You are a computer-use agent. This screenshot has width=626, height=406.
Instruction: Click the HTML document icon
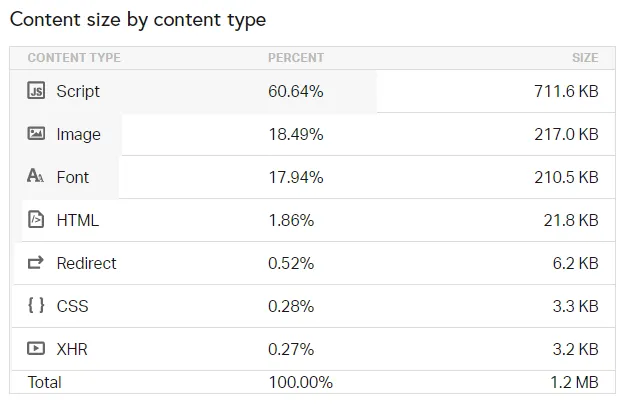[x=36, y=220]
